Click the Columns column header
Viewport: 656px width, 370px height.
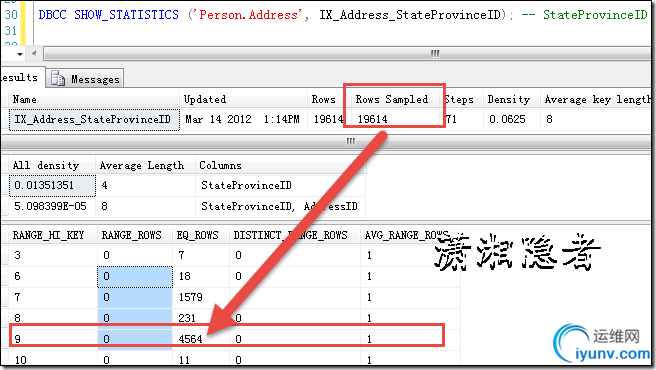point(281,165)
